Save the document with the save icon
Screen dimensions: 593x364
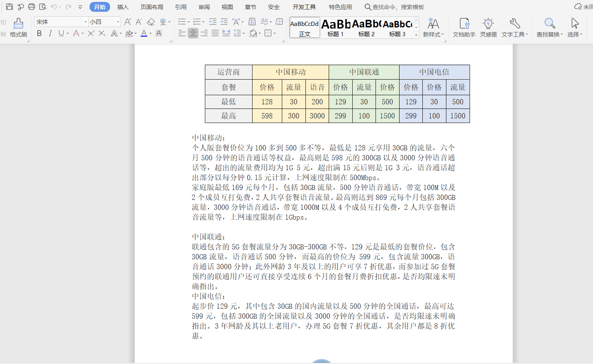click(x=10, y=7)
